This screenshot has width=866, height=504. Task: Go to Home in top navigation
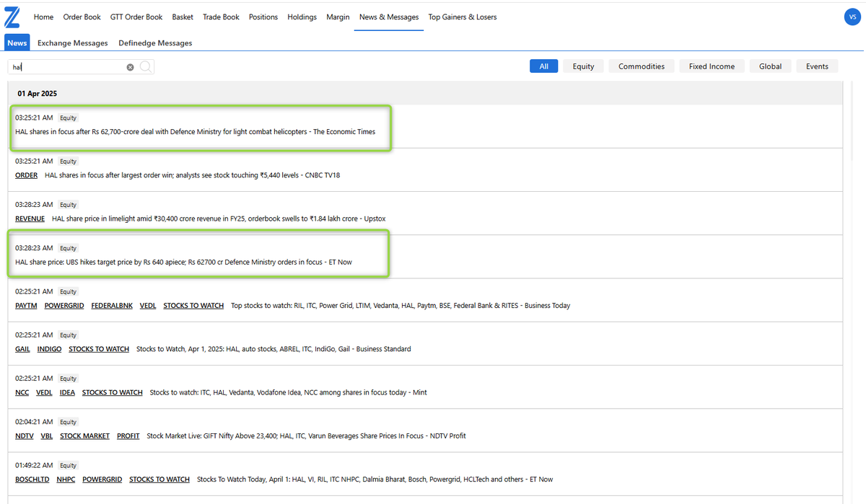[x=43, y=17]
